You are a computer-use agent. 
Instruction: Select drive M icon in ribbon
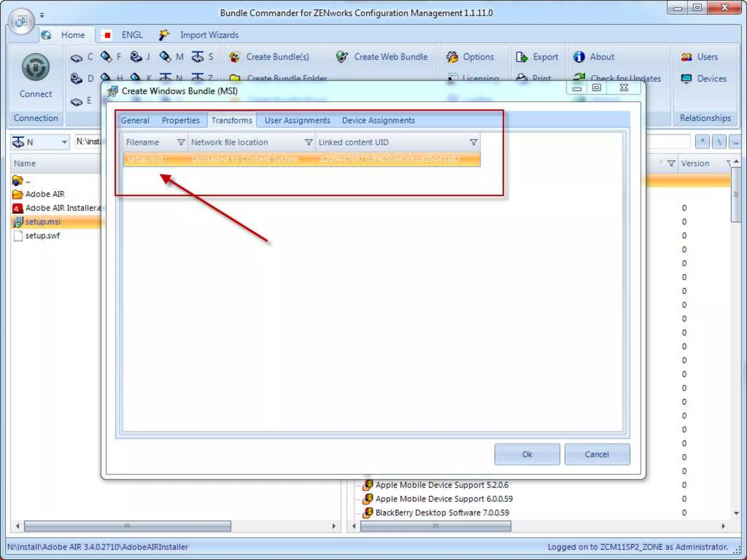tap(165, 57)
